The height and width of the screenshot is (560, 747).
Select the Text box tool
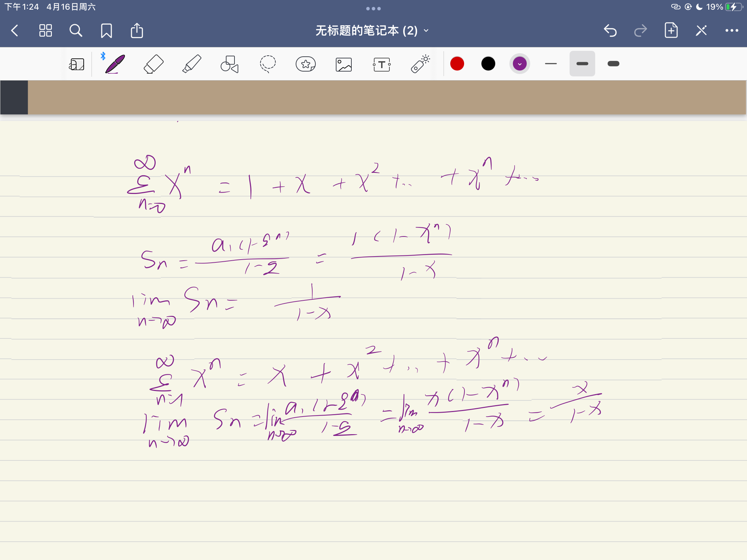pyautogui.click(x=382, y=64)
